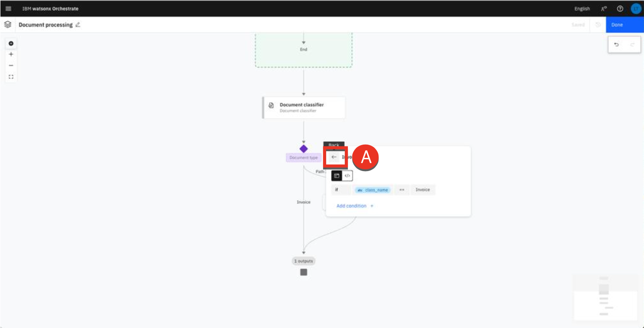
Task: Click the layers icon beside Document processing
Action: coord(8,25)
